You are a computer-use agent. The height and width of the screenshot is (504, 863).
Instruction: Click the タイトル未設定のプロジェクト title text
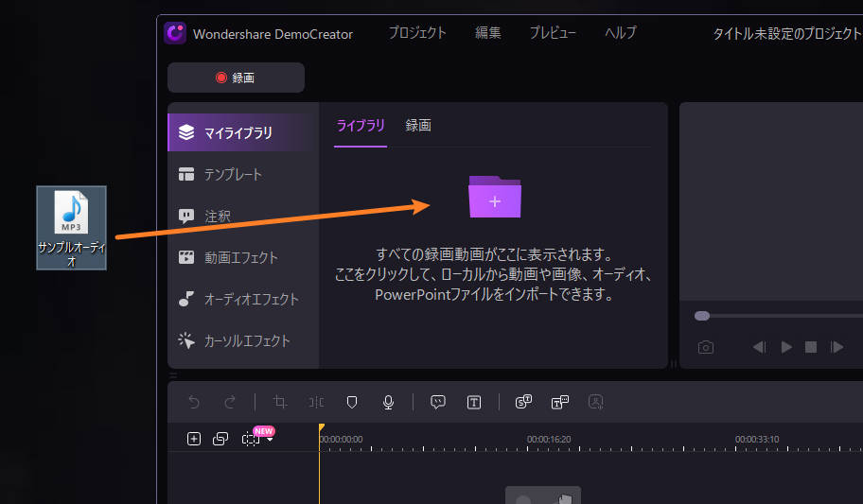click(787, 33)
